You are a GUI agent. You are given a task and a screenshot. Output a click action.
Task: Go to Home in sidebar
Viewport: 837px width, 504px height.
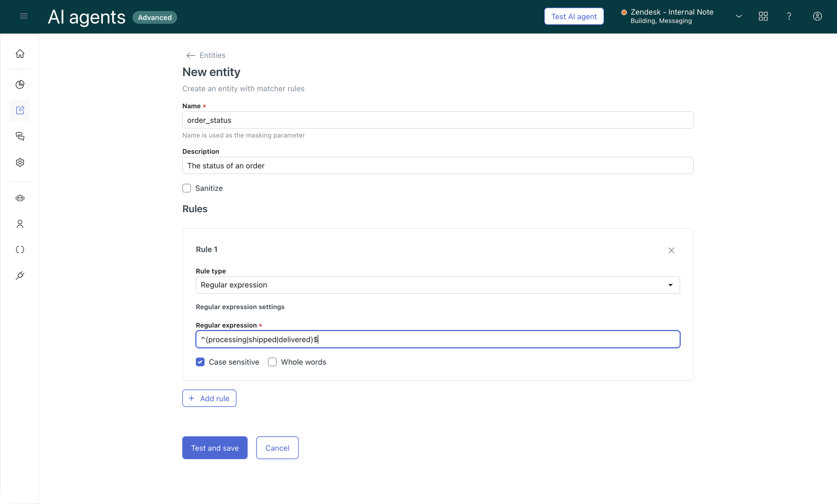(20, 54)
